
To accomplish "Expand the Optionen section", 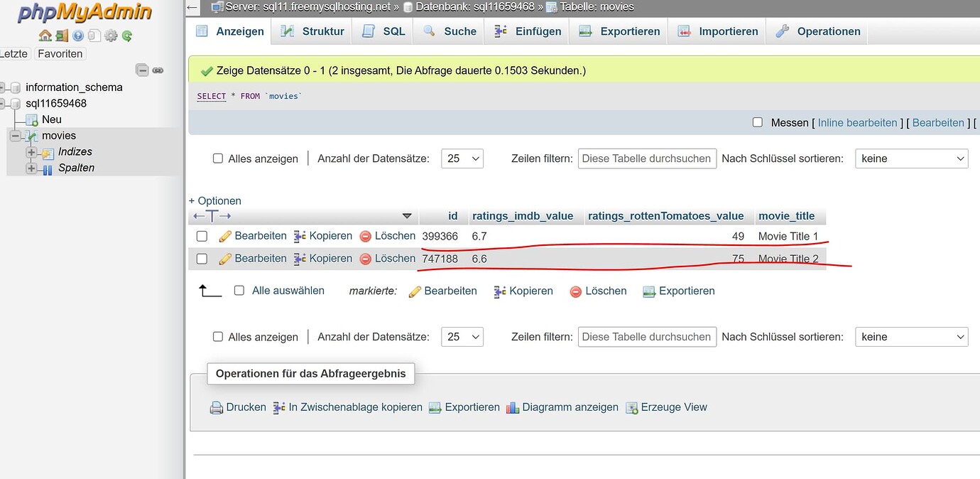I will pos(214,200).
